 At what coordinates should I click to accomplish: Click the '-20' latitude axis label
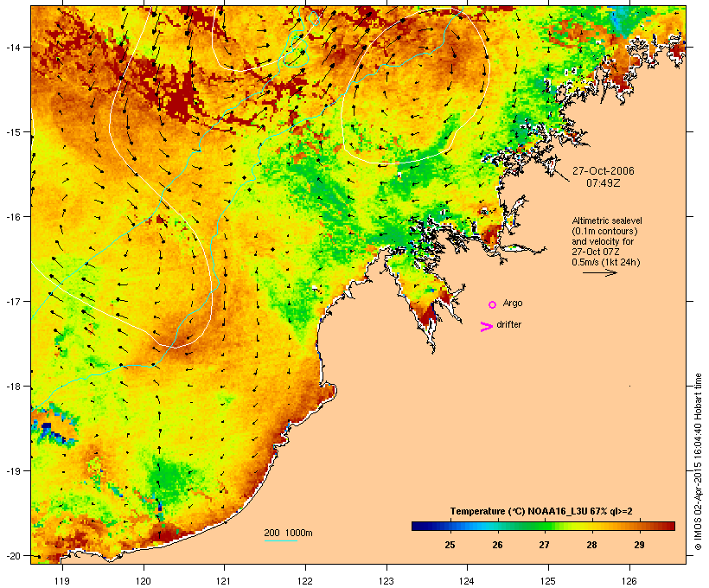tap(13, 555)
